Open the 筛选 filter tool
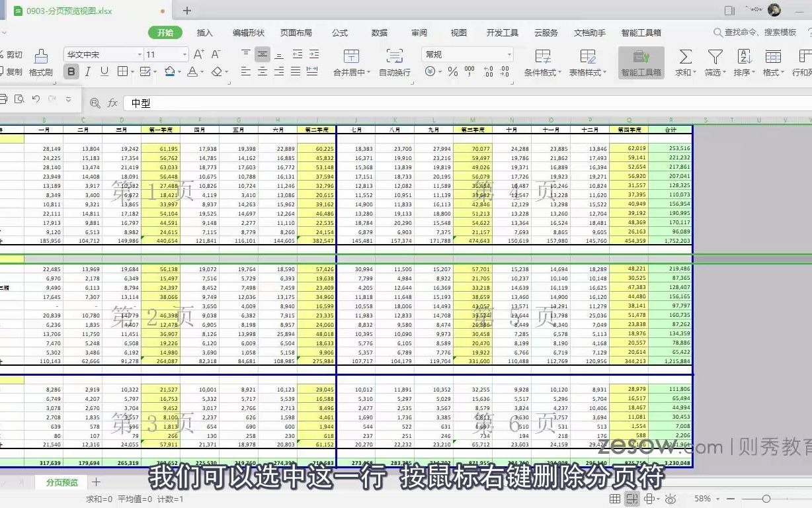 [715, 62]
